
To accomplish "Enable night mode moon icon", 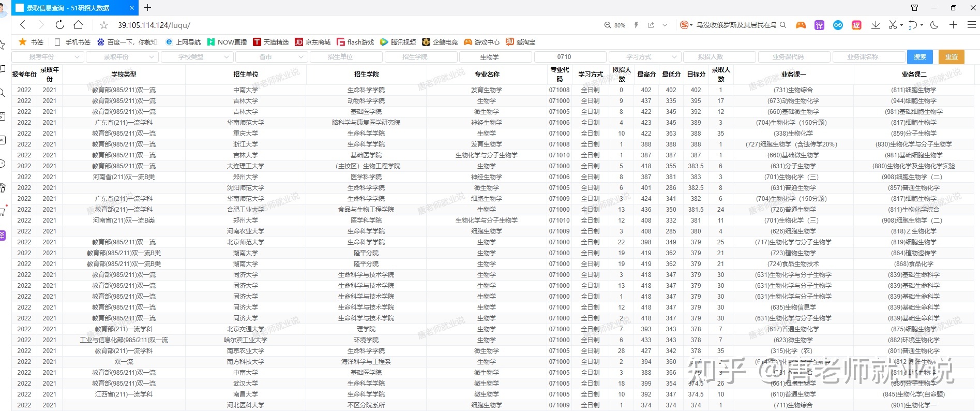I will click(934, 25).
